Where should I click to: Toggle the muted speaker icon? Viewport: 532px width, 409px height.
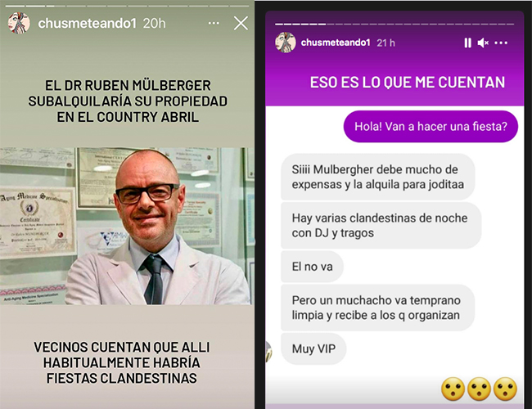point(483,43)
